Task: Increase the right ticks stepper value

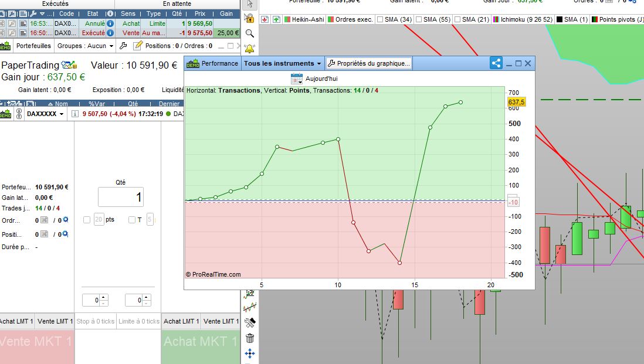Action: [x=146, y=297]
